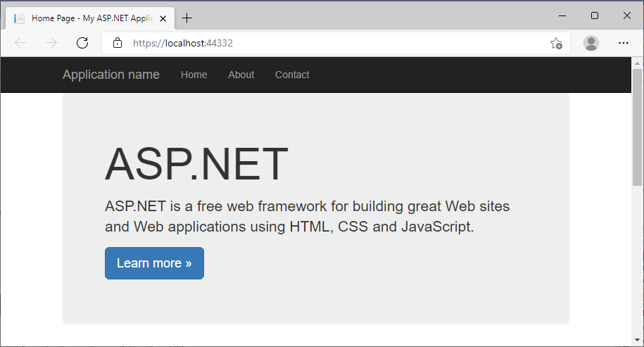
Task: Click the address bar showing localhost:44332
Action: point(335,43)
